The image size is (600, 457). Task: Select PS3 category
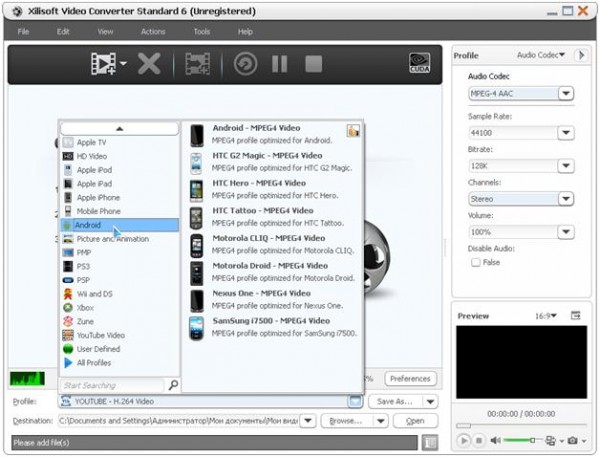click(x=120, y=266)
